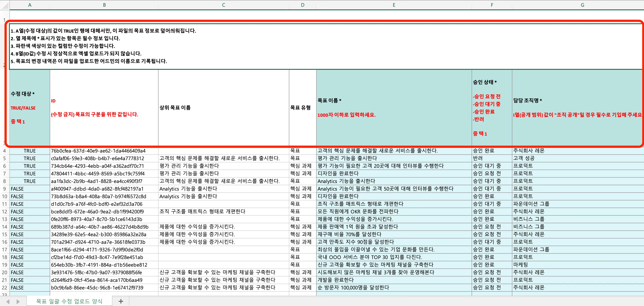
Task: Select column C header
Action: pyautogui.click(x=223, y=5)
